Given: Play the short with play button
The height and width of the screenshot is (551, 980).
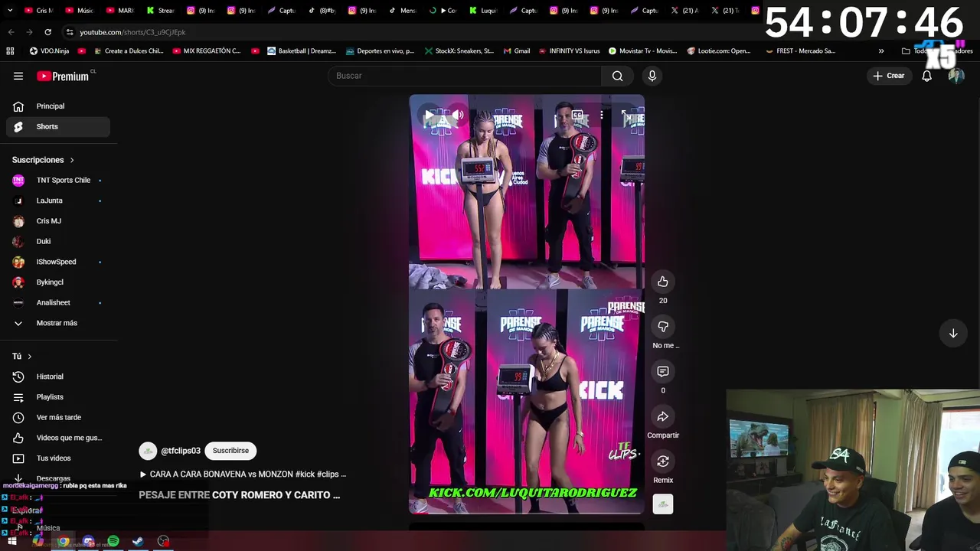Looking at the screenshot, I should click(x=430, y=116).
